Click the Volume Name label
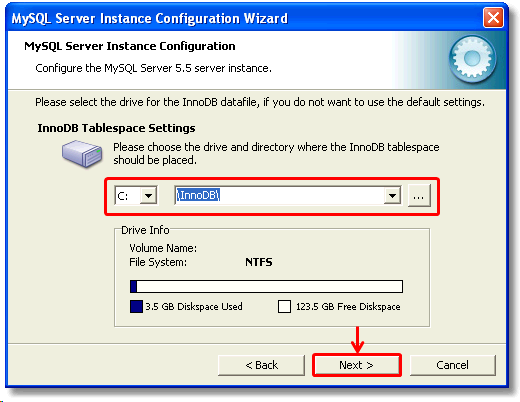Image resolution: width=520 pixels, height=402 pixels. coord(163,248)
